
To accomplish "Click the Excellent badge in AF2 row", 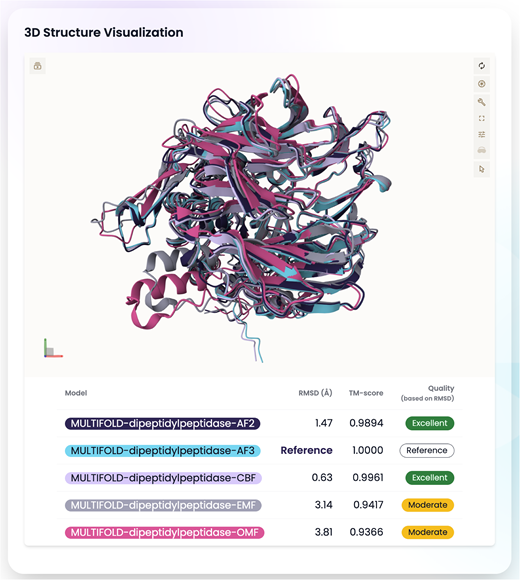I will tap(430, 423).
